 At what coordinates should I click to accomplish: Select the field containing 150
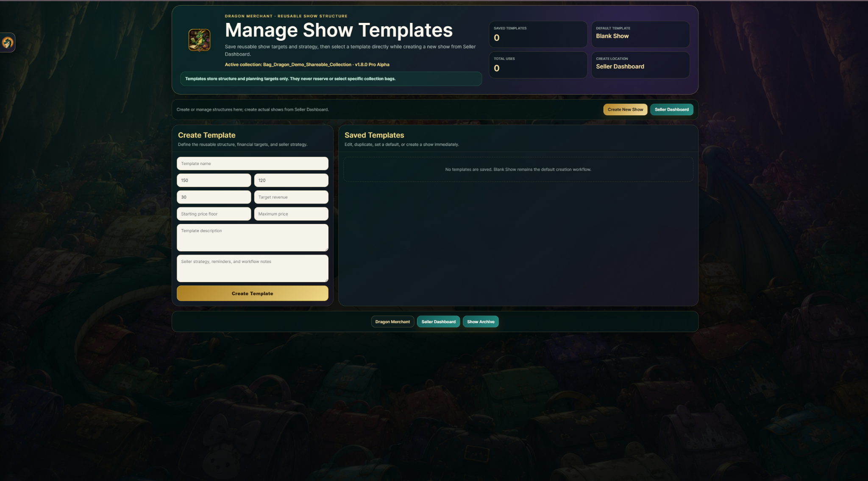(214, 180)
